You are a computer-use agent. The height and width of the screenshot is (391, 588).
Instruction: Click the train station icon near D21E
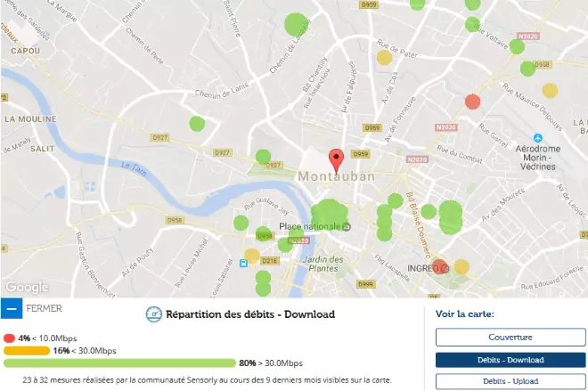coord(244,265)
